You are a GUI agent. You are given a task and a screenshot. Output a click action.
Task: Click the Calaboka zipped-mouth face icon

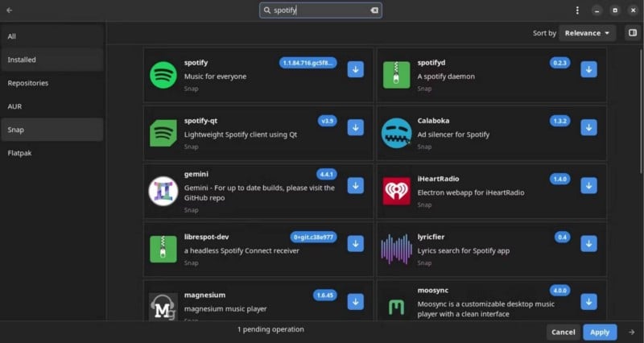tap(396, 133)
